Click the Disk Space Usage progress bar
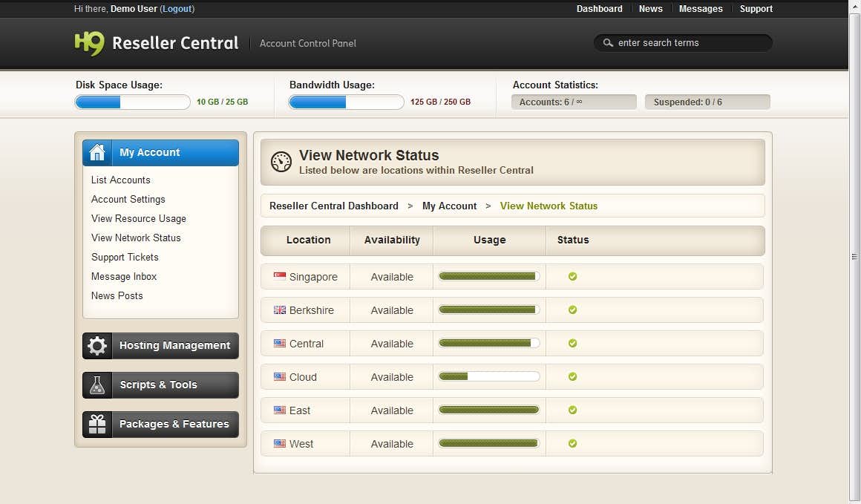861x504 pixels. pyautogui.click(x=133, y=102)
